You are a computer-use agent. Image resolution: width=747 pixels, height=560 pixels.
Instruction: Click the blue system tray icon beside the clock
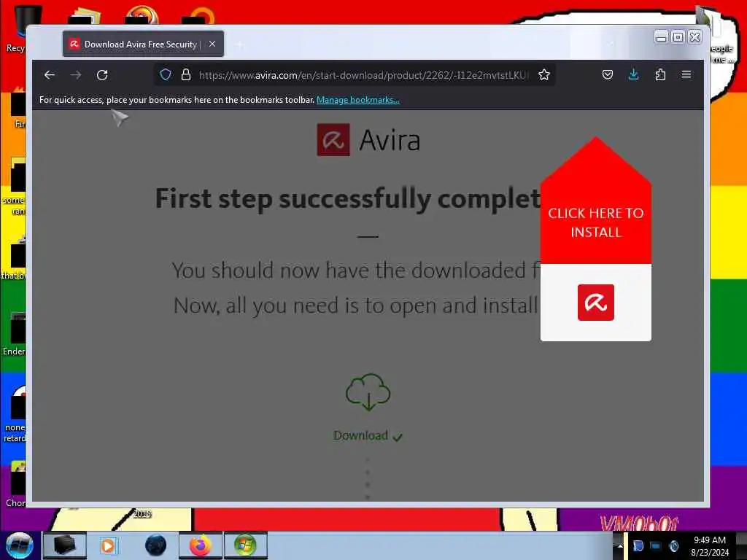[x=673, y=546]
